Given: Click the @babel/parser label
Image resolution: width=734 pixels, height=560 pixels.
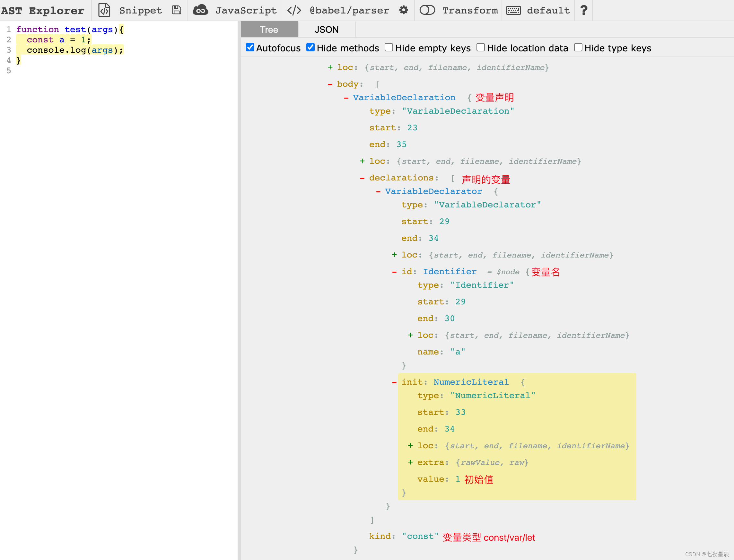Looking at the screenshot, I should pos(349,10).
